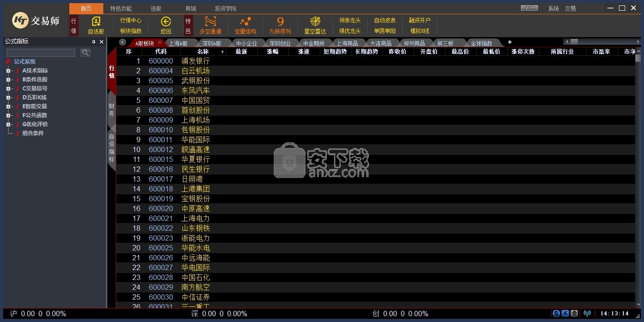Open 上海商品 market tab
The image size is (644, 322).
click(x=347, y=43)
